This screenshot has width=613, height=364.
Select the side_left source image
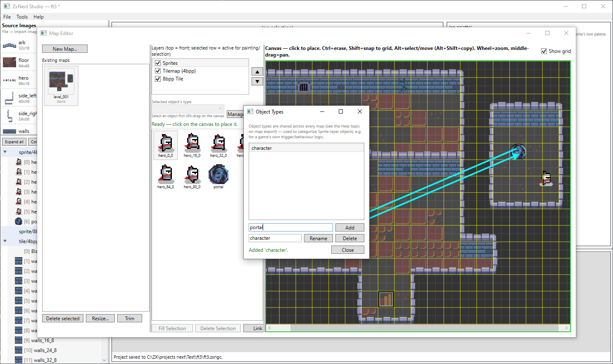click(x=19, y=98)
